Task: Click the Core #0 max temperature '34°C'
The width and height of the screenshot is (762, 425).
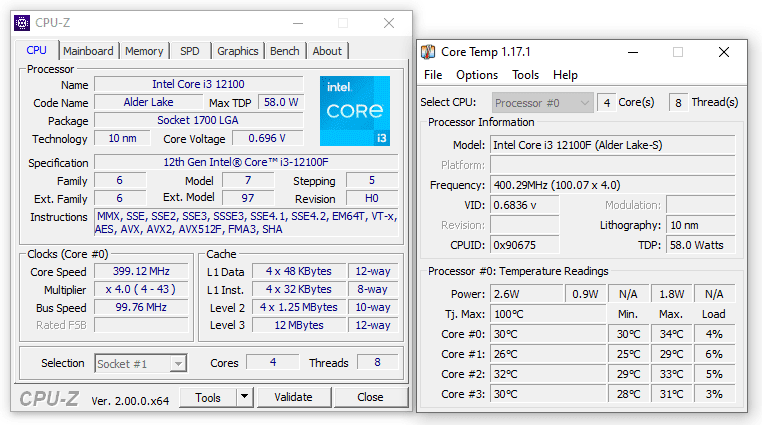Action: (671, 334)
